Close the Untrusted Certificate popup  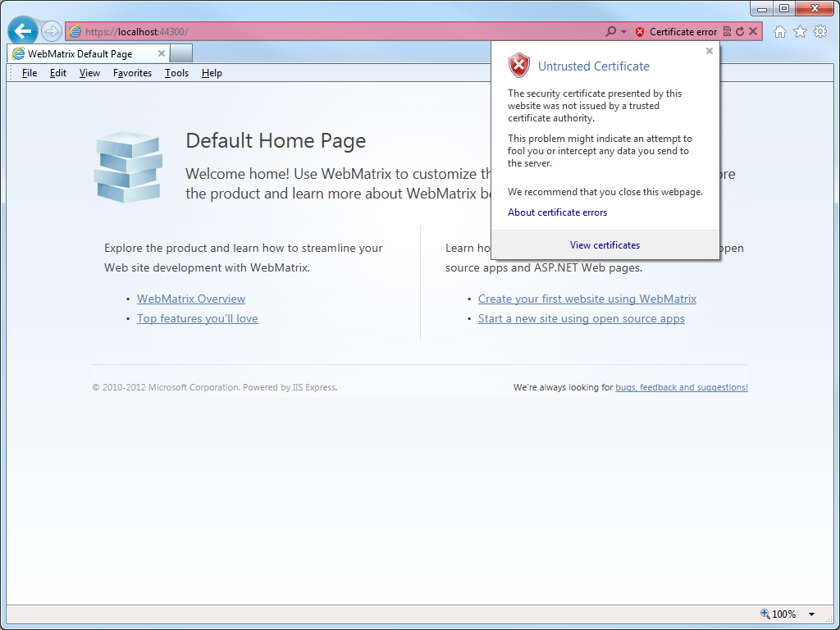(710, 51)
